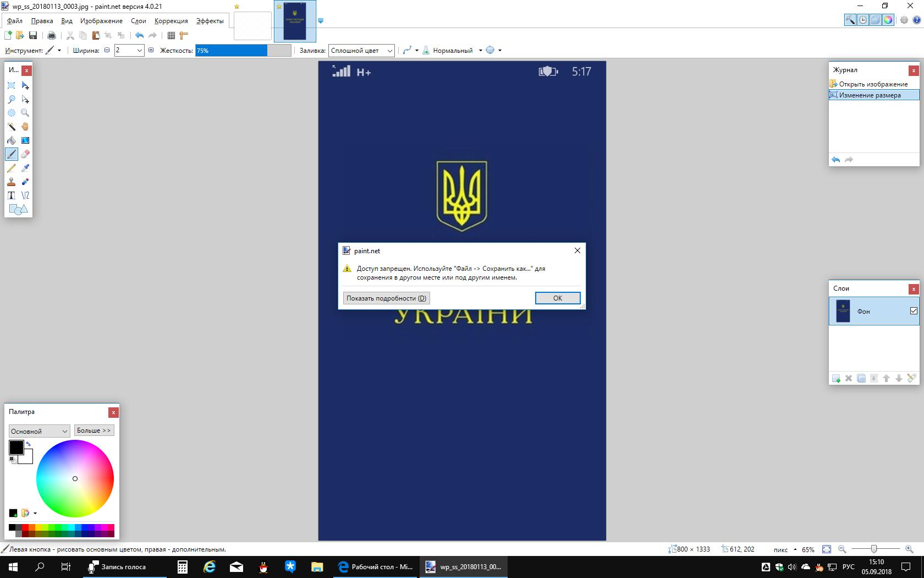Screen dimensions: 924x578
Task: Open the Заливка fill style dropdown
Action: pos(361,50)
